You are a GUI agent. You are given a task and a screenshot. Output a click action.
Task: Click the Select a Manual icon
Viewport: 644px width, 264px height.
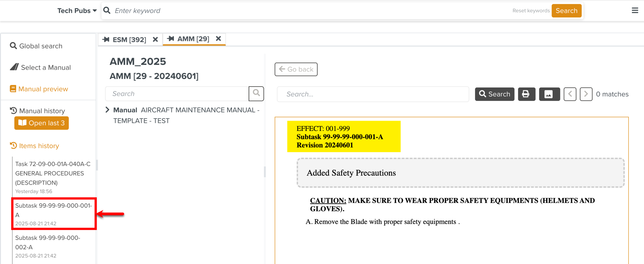(14, 67)
